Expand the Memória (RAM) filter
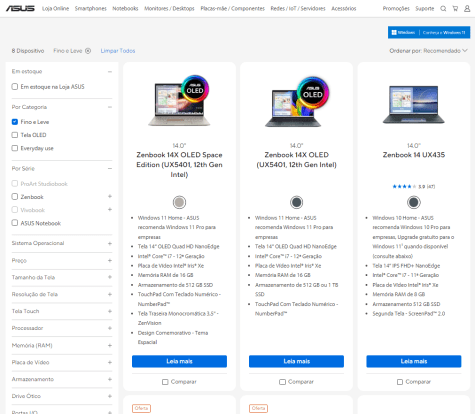This screenshot has width=475, height=414. (x=110, y=345)
